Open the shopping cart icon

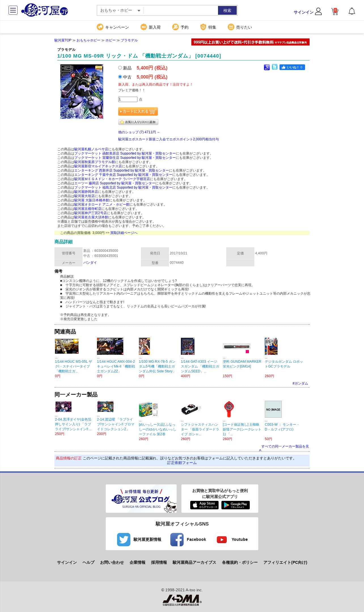tap(335, 11)
